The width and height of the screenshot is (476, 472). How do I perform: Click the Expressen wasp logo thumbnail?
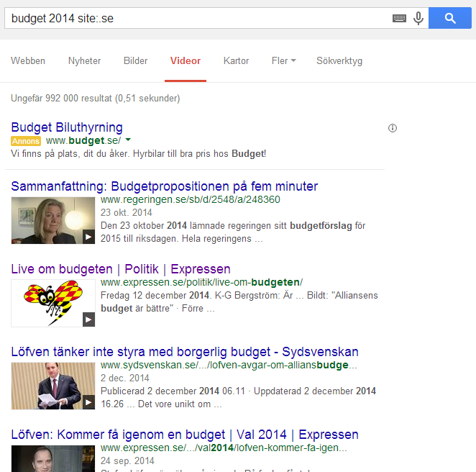52,303
